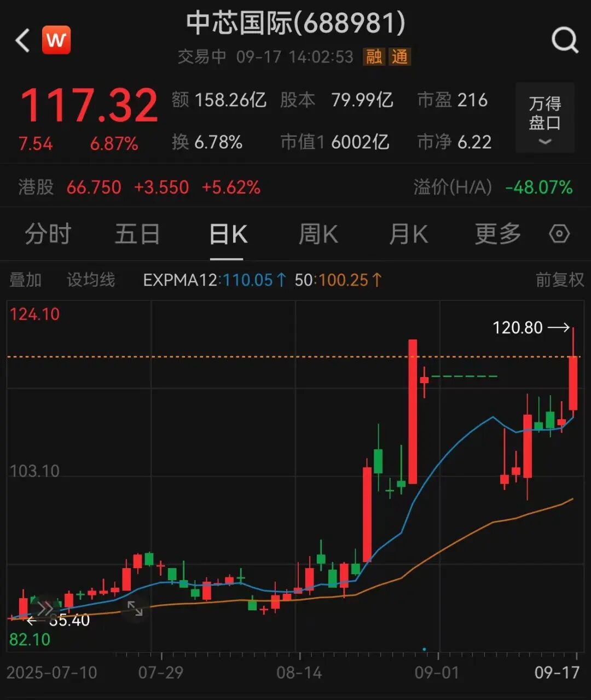Image resolution: width=591 pixels, height=700 pixels.
Task: Tap the red Wind W logo icon
Action: click(x=56, y=40)
